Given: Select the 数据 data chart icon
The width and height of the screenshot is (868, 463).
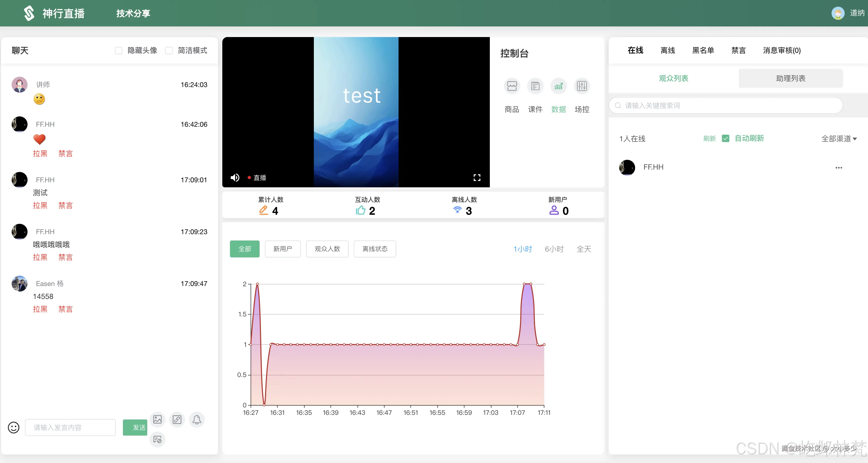Looking at the screenshot, I should pos(558,86).
